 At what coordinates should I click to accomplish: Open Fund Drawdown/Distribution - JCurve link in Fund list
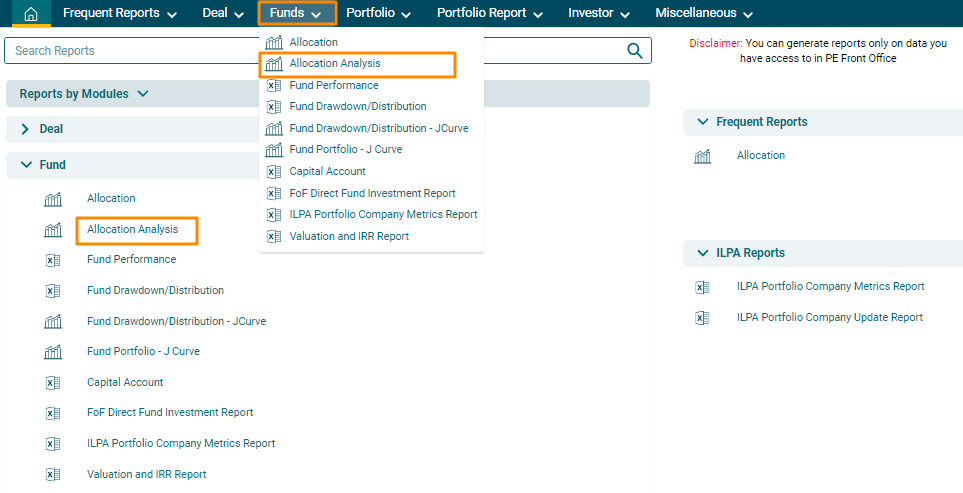(176, 322)
